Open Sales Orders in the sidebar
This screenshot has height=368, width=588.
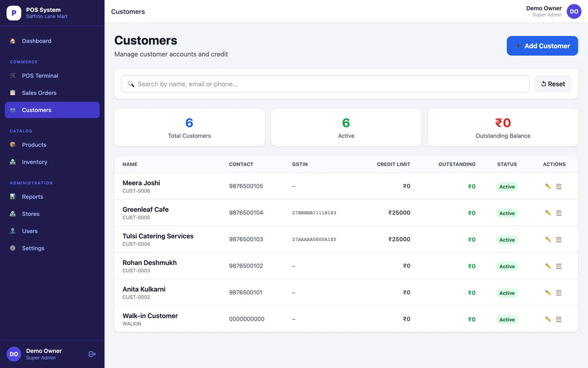click(x=52, y=93)
